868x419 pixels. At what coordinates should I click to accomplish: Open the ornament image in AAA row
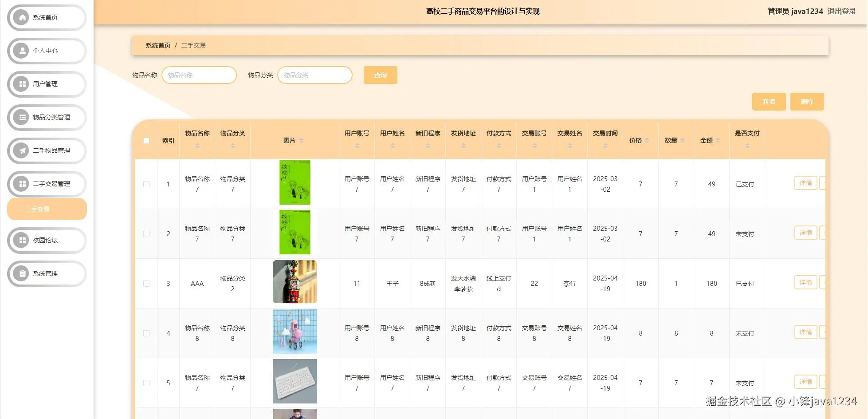[295, 282]
